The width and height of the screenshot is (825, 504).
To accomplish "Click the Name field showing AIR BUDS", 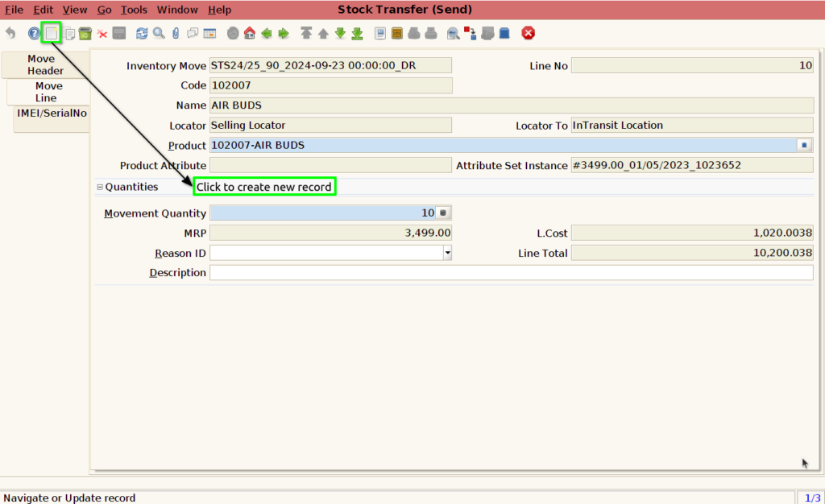I will 512,105.
